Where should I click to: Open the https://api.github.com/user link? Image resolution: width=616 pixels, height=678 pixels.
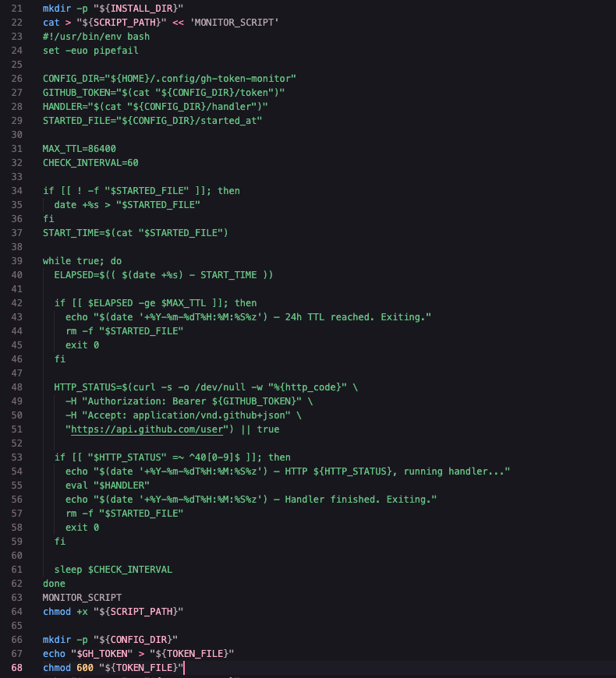(x=147, y=429)
